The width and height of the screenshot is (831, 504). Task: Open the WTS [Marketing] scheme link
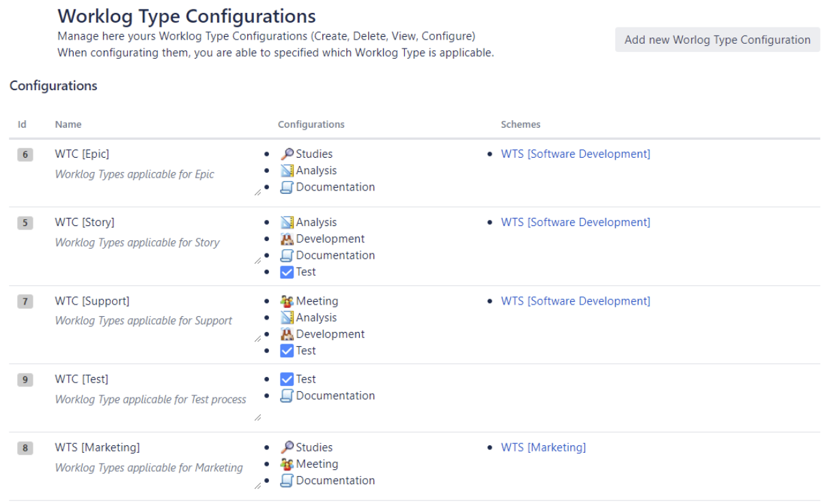tap(543, 448)
